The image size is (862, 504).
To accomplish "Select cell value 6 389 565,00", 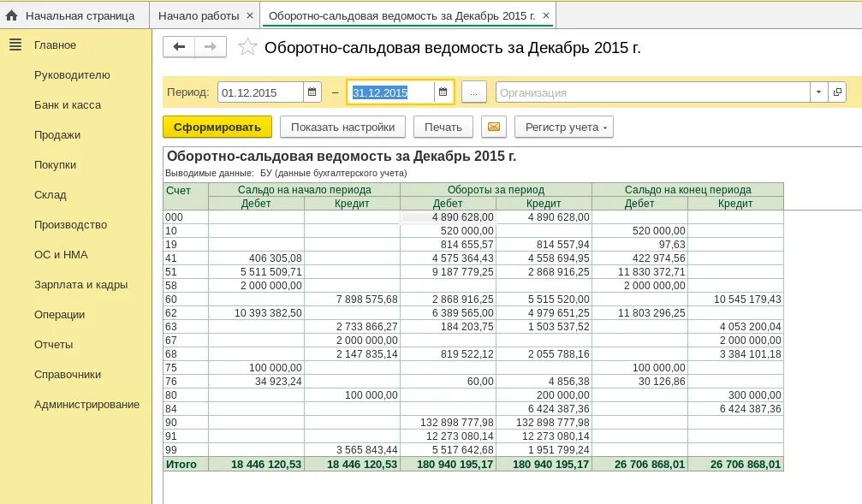I will pos(448,313).
